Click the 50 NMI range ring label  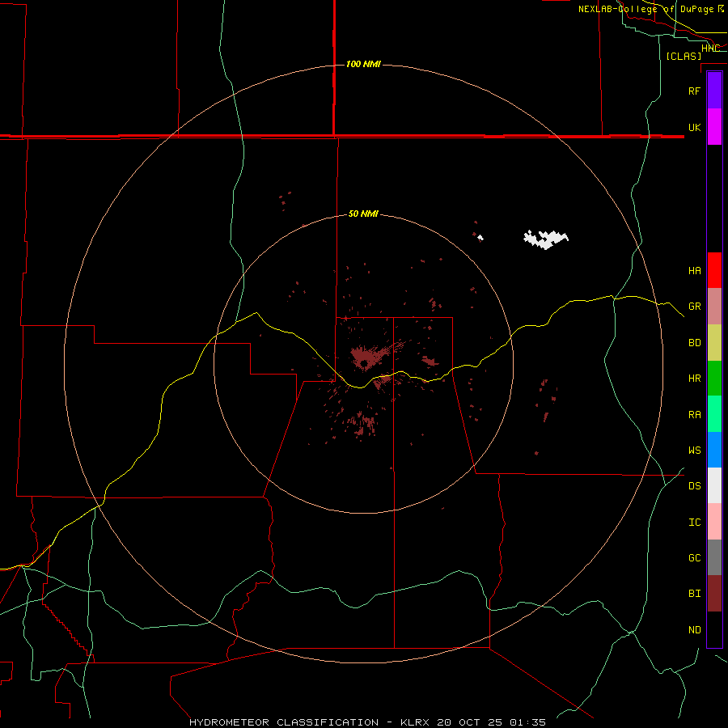point(363,214)
